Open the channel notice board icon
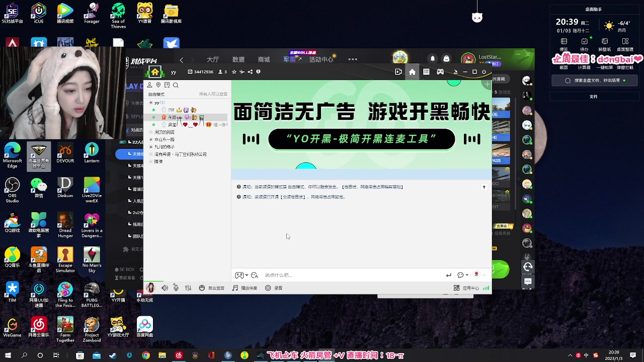The height and width of the screenshot is (362, 644). click(167, 85)
